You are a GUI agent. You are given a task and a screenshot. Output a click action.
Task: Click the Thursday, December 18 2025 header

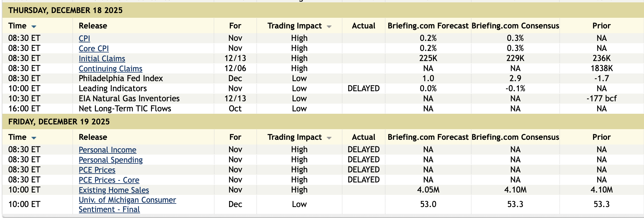tap(65, 10)
